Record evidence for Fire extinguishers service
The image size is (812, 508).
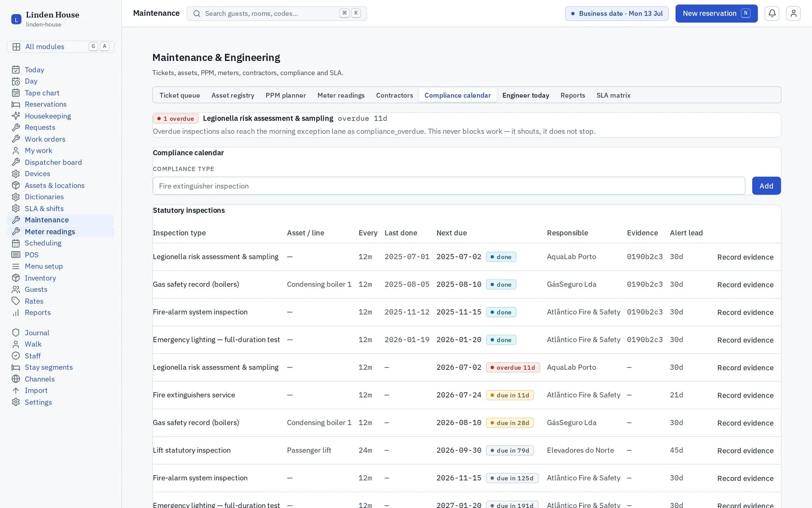coord(745,395)
